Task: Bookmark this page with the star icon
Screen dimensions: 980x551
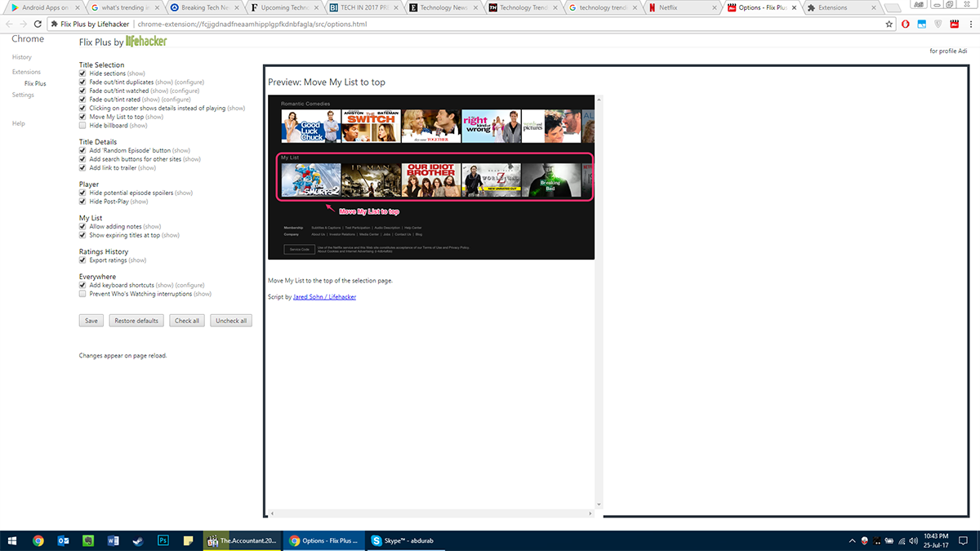Action: 889,24
